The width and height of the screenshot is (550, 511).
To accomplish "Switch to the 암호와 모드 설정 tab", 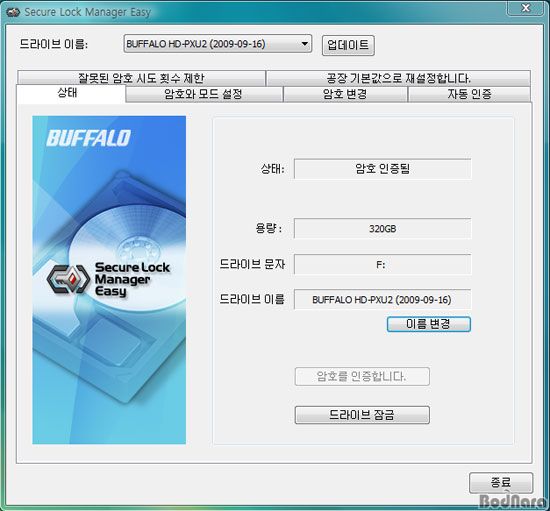I will (x=204, y=94).
